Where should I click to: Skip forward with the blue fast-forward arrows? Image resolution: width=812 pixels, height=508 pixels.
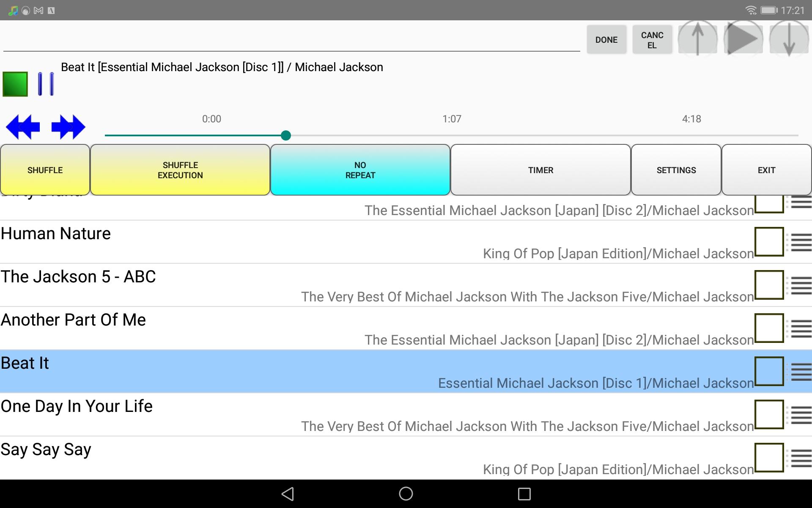click(68, 127)
